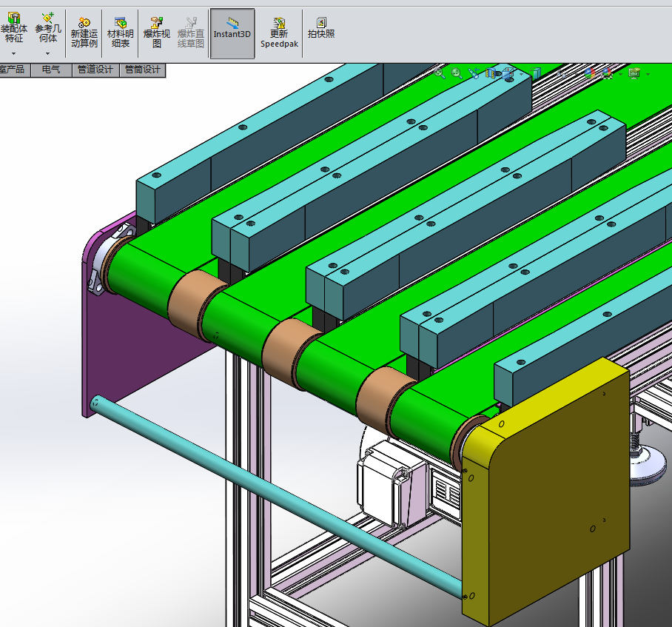Click the Edit Appearance color ball icon
672x627 pixels.
point(590,73)
